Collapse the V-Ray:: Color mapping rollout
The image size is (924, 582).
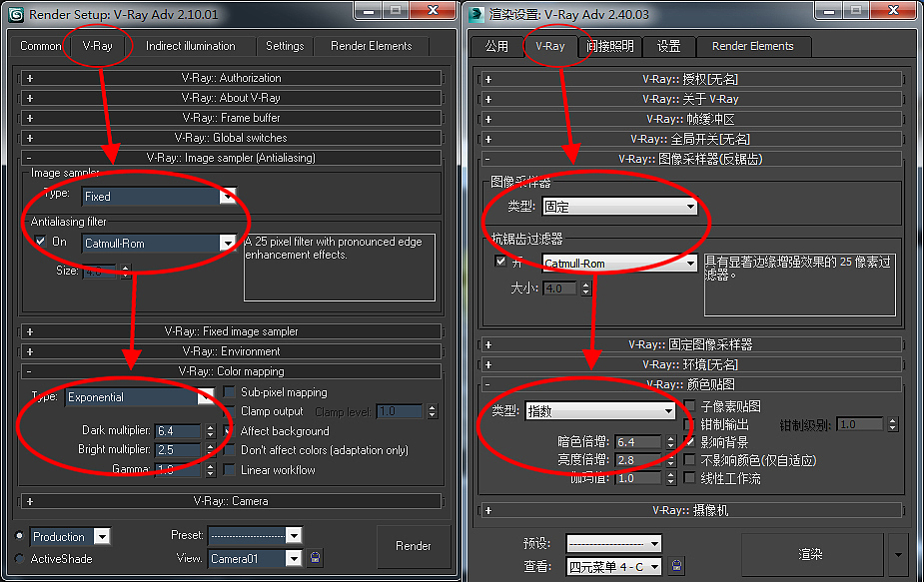point(231,371)
